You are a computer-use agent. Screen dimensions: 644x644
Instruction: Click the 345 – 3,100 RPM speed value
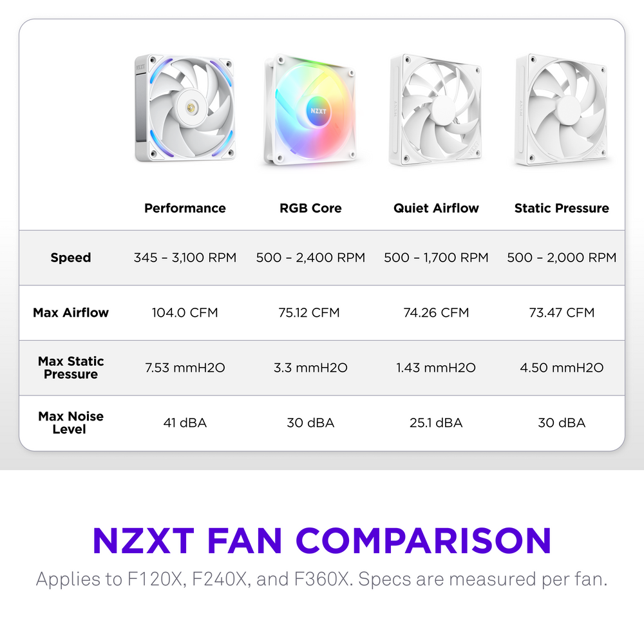coord(185,258)
